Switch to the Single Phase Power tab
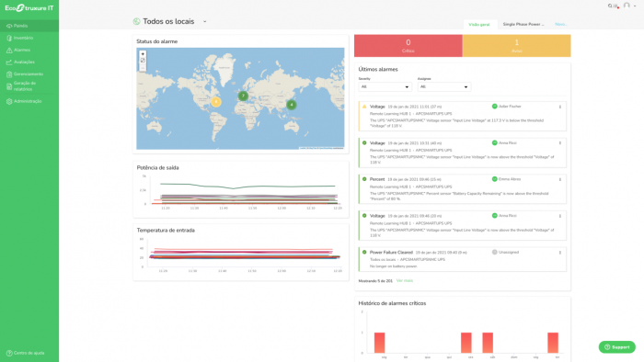The width and height of the screenshot is (644, 362). [523, 24]
